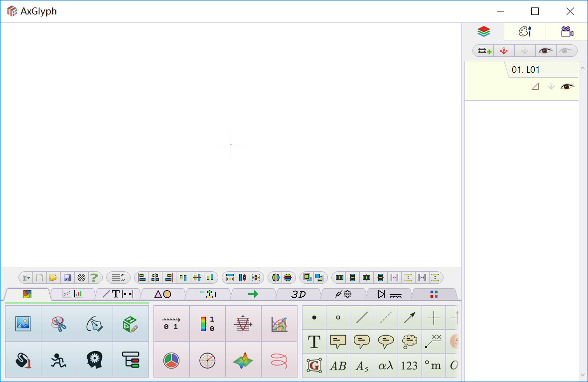The image size is (588, 382).
Task: Insert a 2D function plot
Action: click(243, 324)
